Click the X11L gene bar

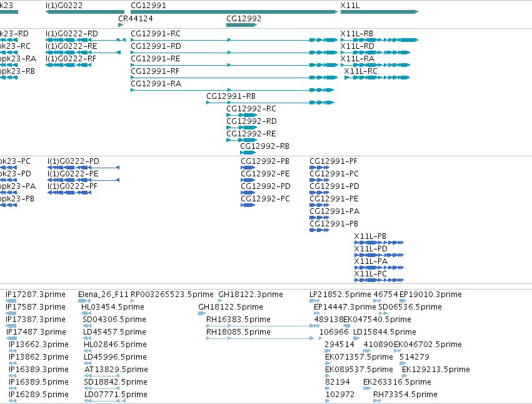(379, 12)
